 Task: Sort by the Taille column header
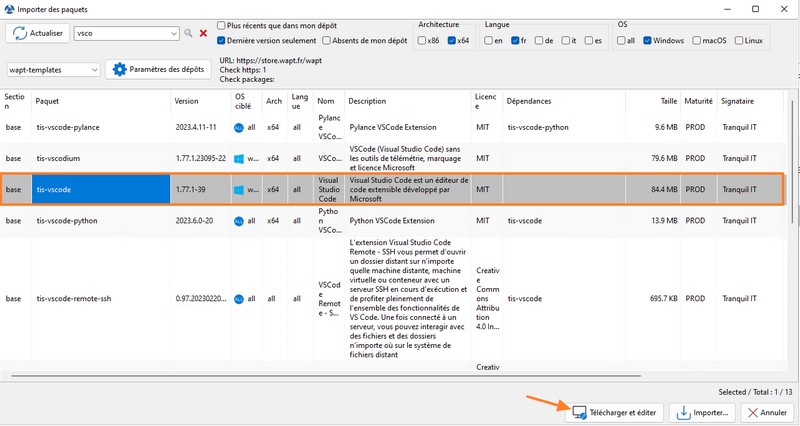click(666, 101)
